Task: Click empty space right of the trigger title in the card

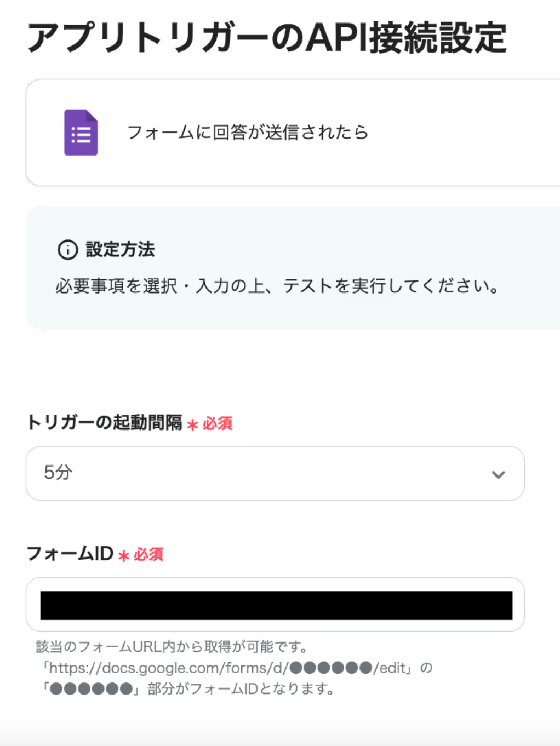Action: [x=466, y=133]
